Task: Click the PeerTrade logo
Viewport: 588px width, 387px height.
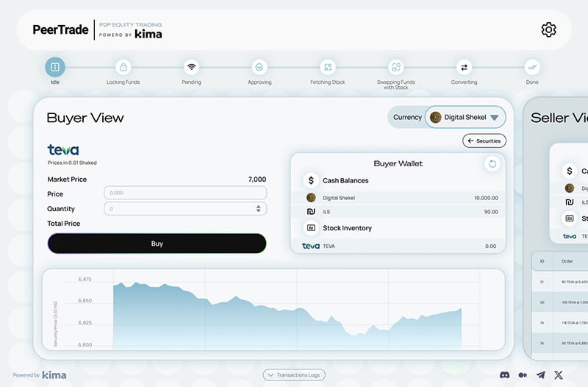Action: click(60, 29)
